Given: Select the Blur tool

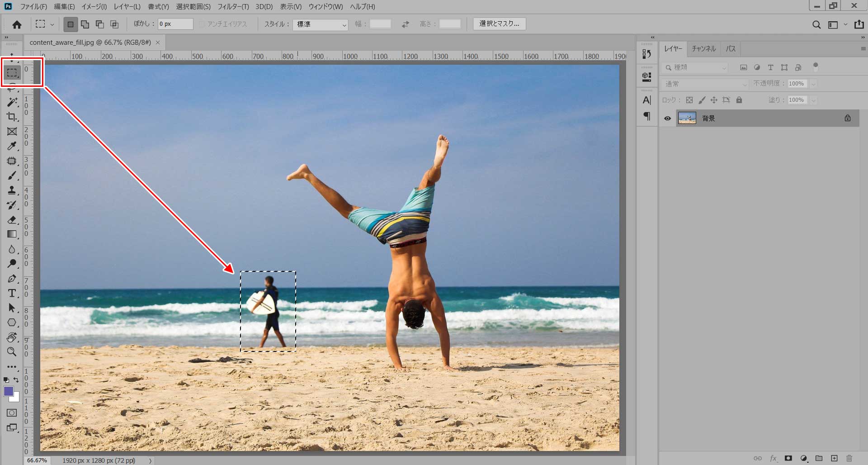Looking at the screenshot, I should (x=12, y=249).
